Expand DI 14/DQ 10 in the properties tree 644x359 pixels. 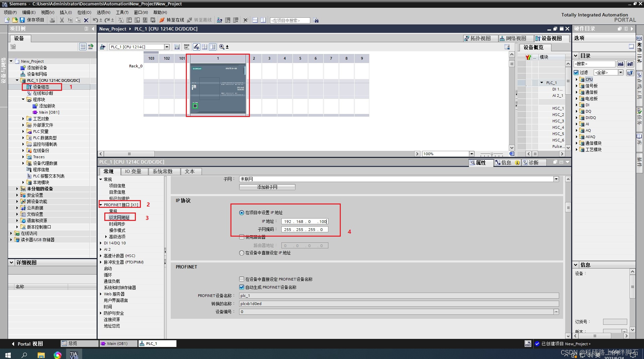(101, 243)
